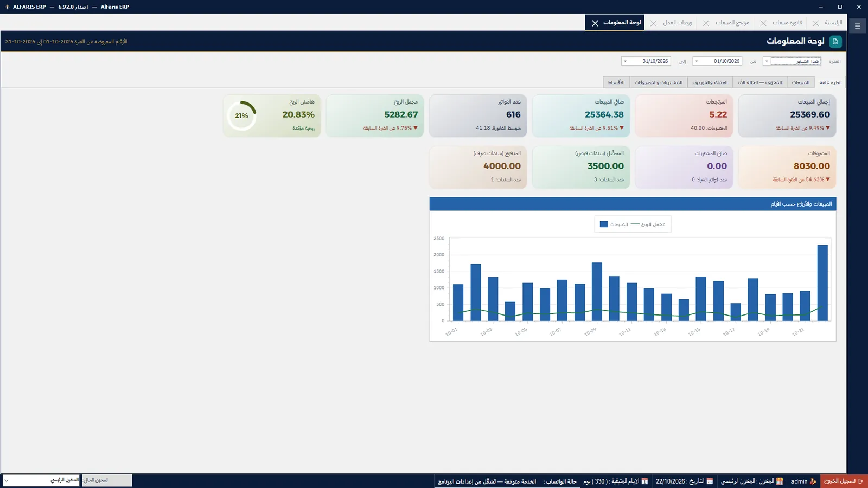Viewport: 868px width, 488px height.
Task: Click the tallest sales bar for 10-22
Action: pyautogui.click(x=822, y=282)
